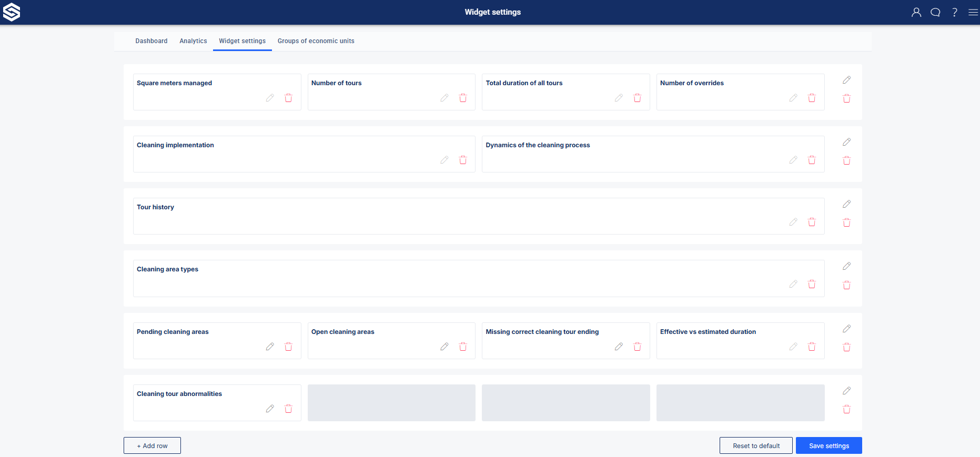
Task: Open the user profile icon
Action: pos(916,12)
